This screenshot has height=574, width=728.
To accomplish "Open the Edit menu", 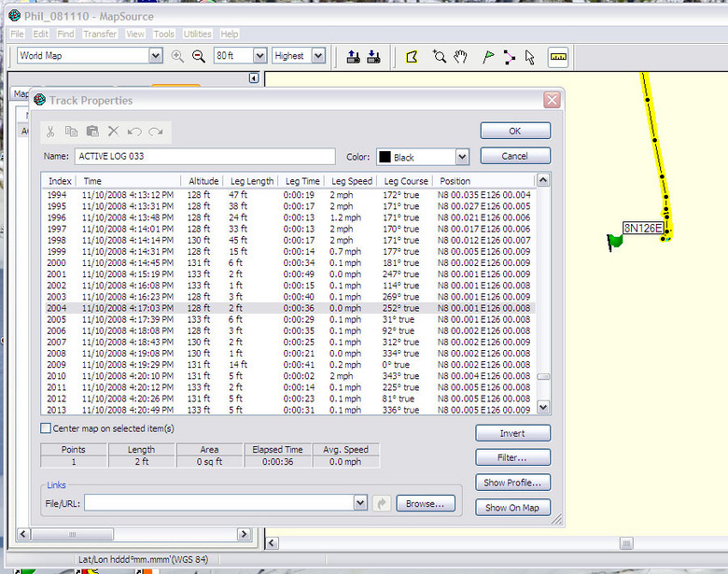I will point(40,34).
